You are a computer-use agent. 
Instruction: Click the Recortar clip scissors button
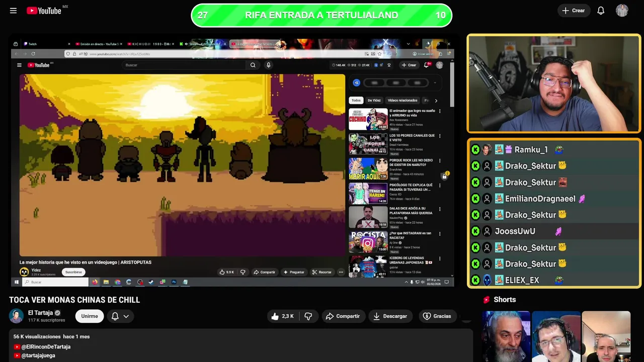coord(322,272)
